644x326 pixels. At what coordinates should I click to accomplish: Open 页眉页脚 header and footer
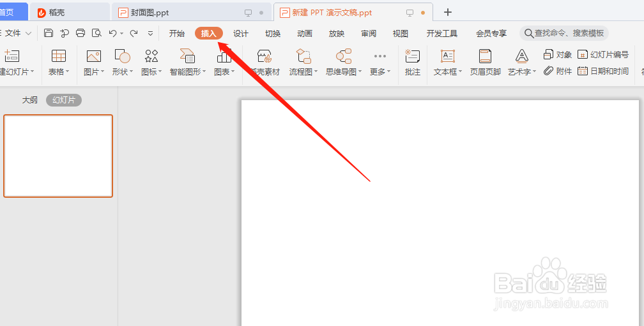tap(485, 56)
